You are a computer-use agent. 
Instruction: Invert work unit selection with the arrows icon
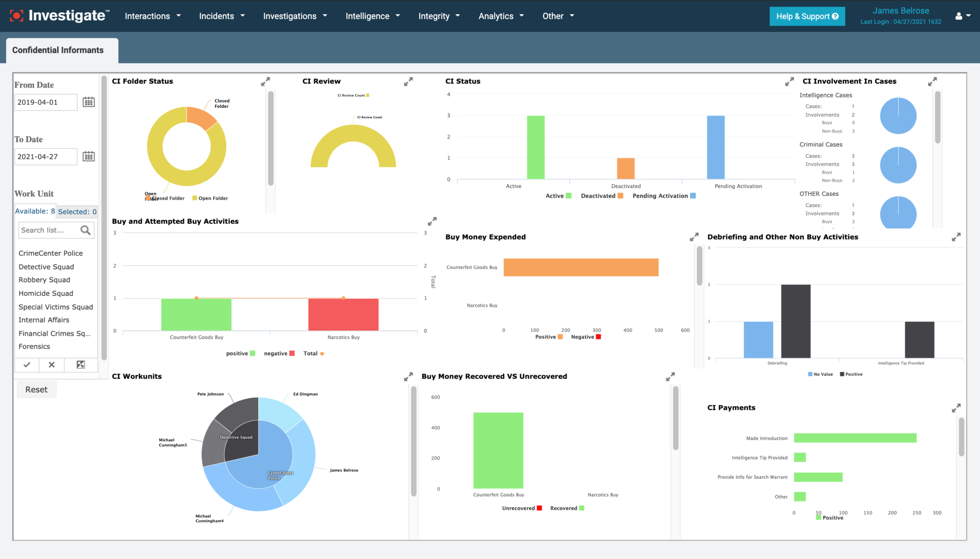[80, 365]
